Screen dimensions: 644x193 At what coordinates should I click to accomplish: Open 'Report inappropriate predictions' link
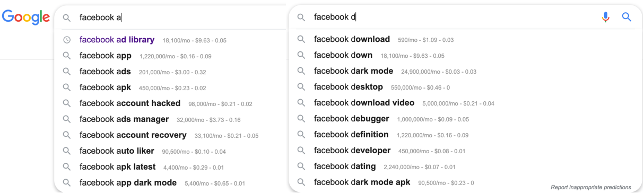pos(591,187)
